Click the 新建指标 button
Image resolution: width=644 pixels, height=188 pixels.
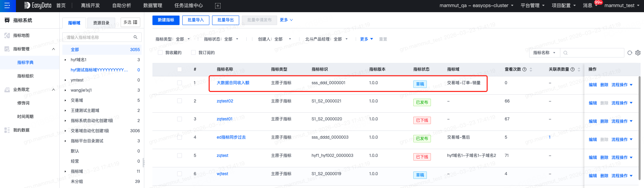tap(166, 20)
